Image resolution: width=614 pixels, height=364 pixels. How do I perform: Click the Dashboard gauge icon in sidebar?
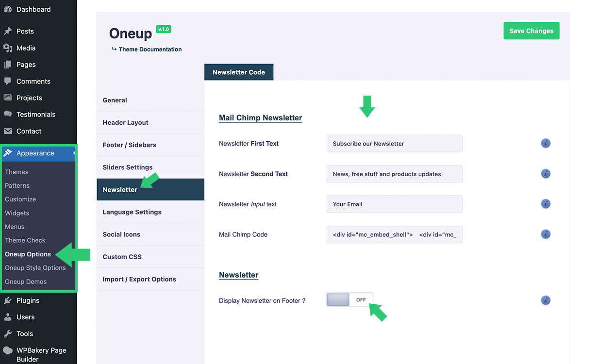point(8,9)
